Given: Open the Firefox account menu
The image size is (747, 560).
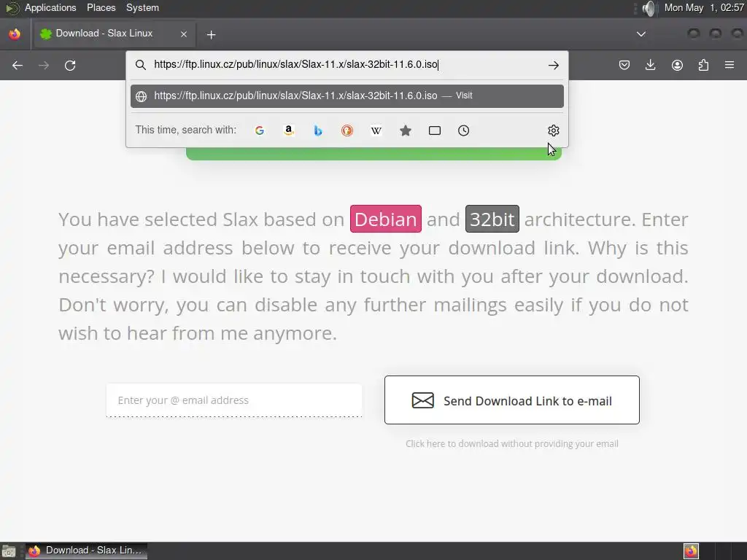Looking at the screenshot, I should pyautogui.click(x=677, y=65).
